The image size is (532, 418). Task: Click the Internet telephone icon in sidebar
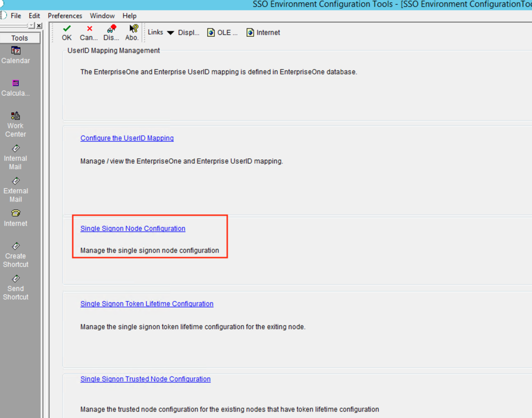[x=16, y=213]
